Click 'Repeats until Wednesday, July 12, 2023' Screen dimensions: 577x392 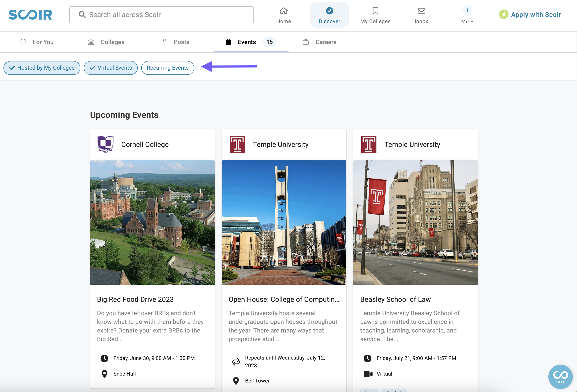(285, 361)
